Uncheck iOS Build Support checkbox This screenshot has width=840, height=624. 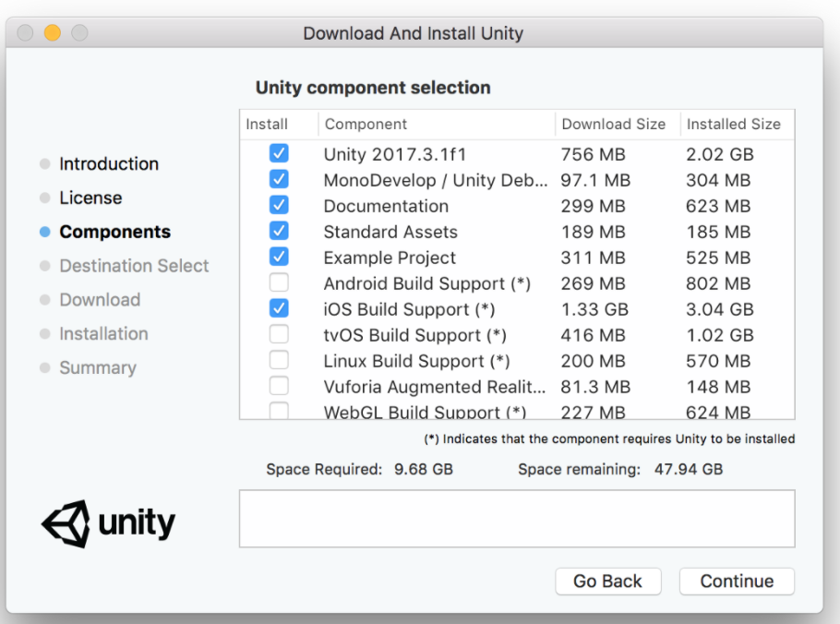279,308
